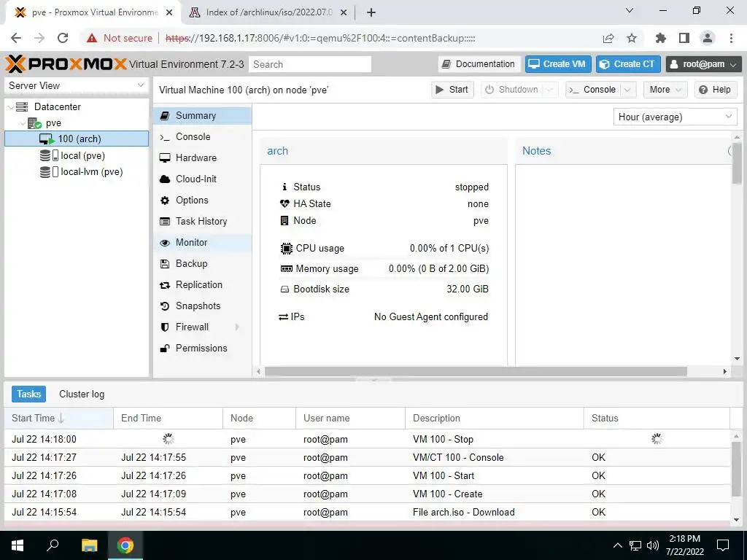Select the File arch.iso - Download task row
Image resolution: width=747 pixels, height=560 pixels.
(x=368, y=513)
